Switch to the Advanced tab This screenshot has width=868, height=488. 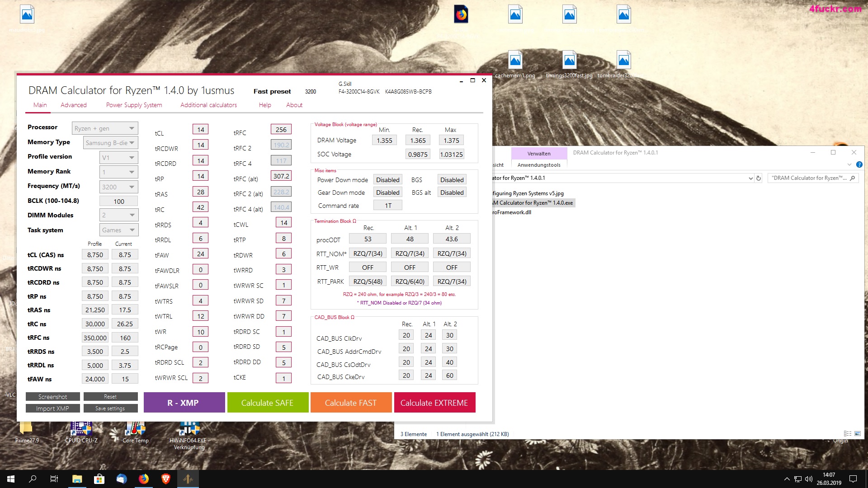click(x=73, y=105)
